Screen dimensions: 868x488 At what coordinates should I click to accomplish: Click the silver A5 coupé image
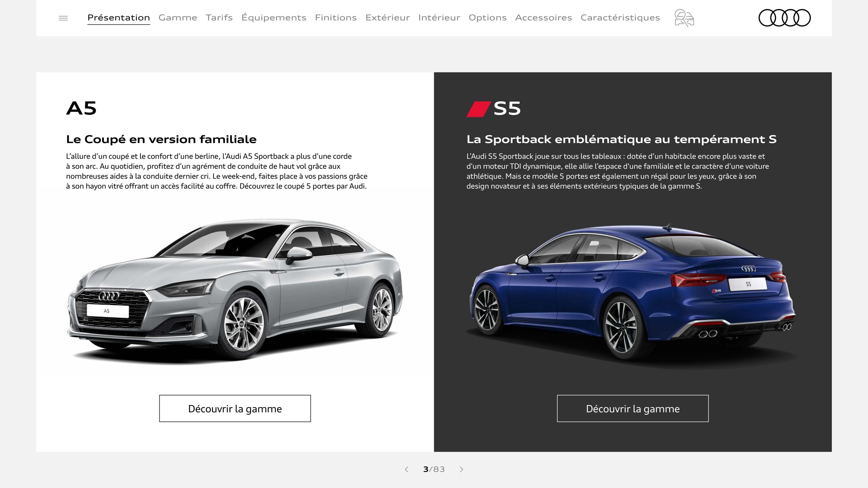coord(235,292)
